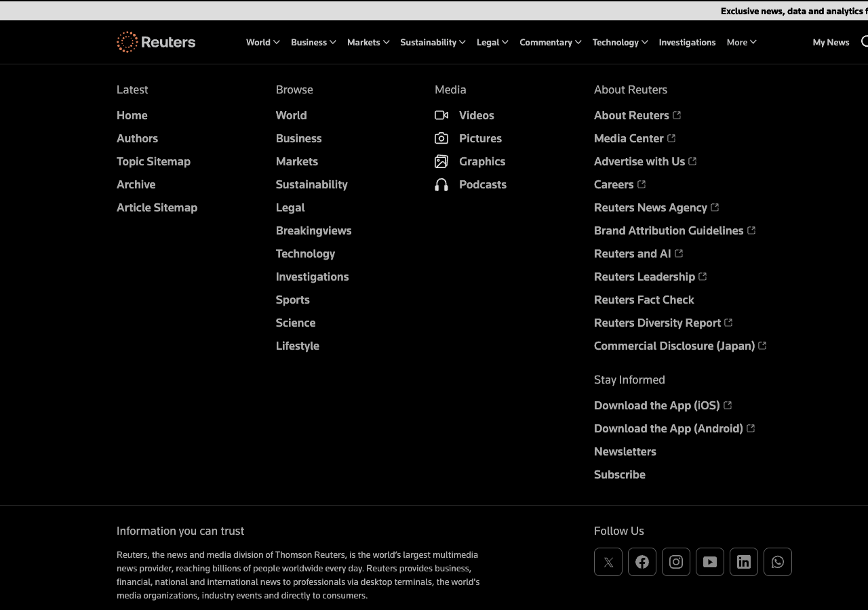
Task: Click external-link icon next to Download the App (Android)
Action: [751, 428]
